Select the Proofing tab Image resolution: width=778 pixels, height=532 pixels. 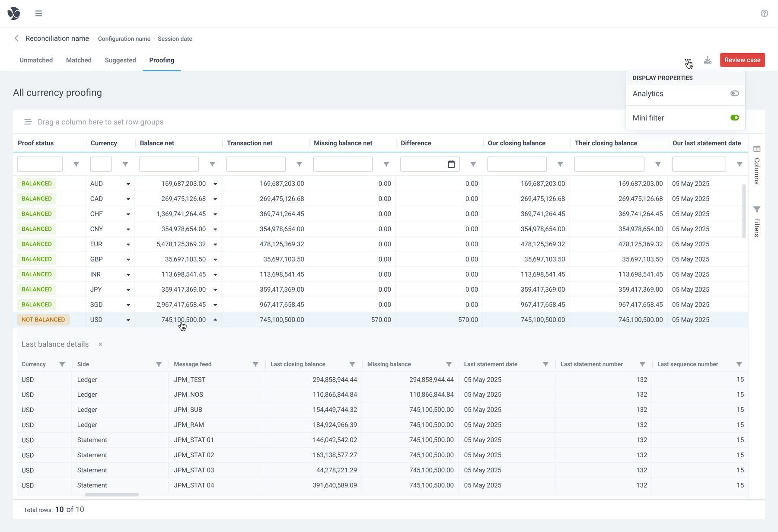point(162,60)
